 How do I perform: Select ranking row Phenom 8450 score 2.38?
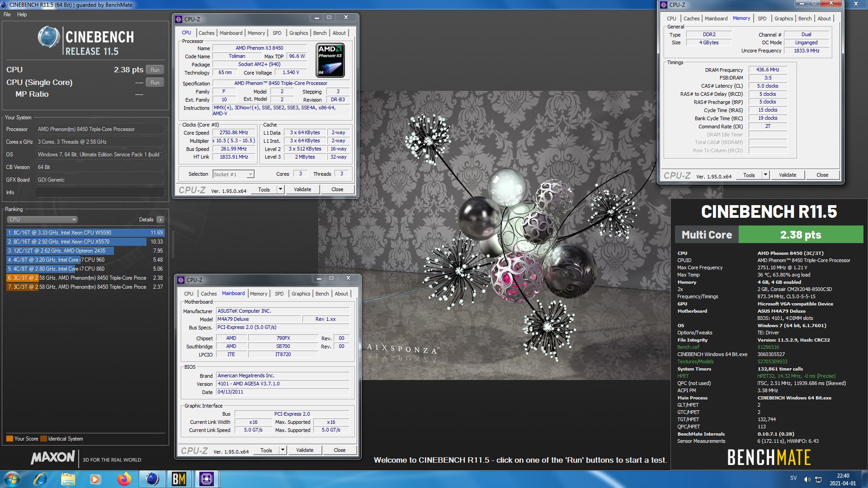tap(85, 278)
